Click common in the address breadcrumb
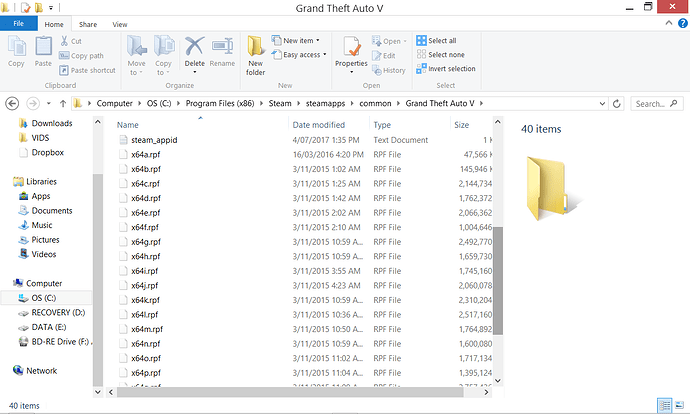This screenshot has width=690, height=414. click(375, 103)
